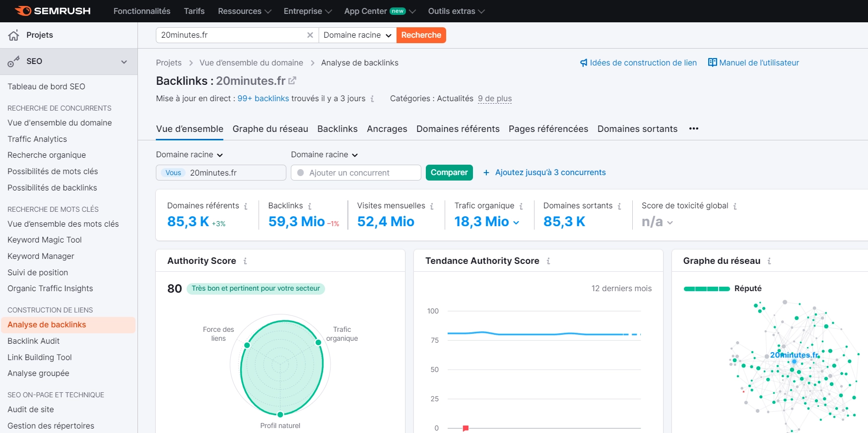The width and height of the screenshot is (868, 433).
Task: Click the user manual book icon
Action: [x=712, y=62]
